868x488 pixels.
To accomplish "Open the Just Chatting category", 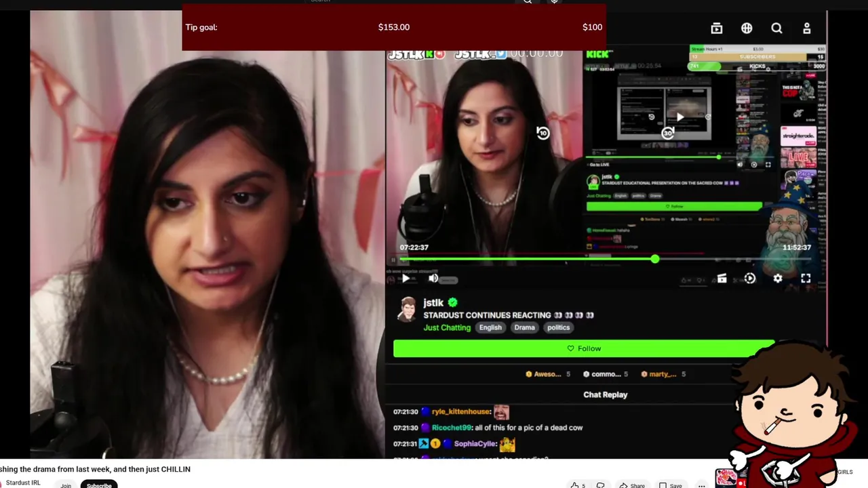I will click(x=447, y=327).
